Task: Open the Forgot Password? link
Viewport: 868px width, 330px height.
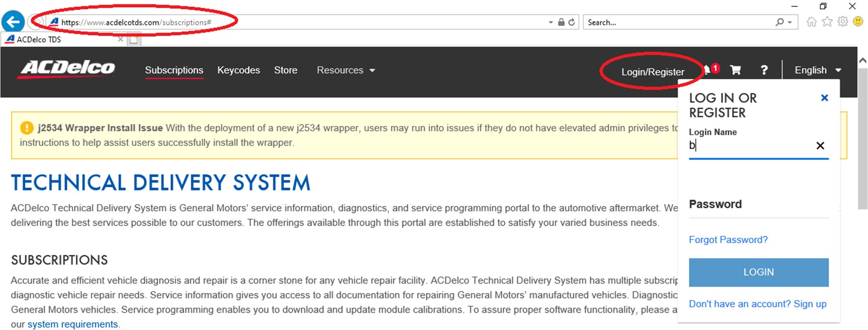Action: pos(728,240)
